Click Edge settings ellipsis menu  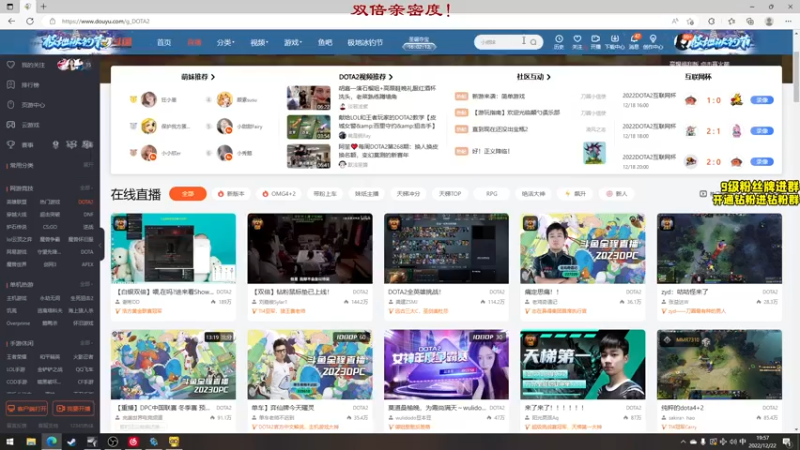(788, 21)
